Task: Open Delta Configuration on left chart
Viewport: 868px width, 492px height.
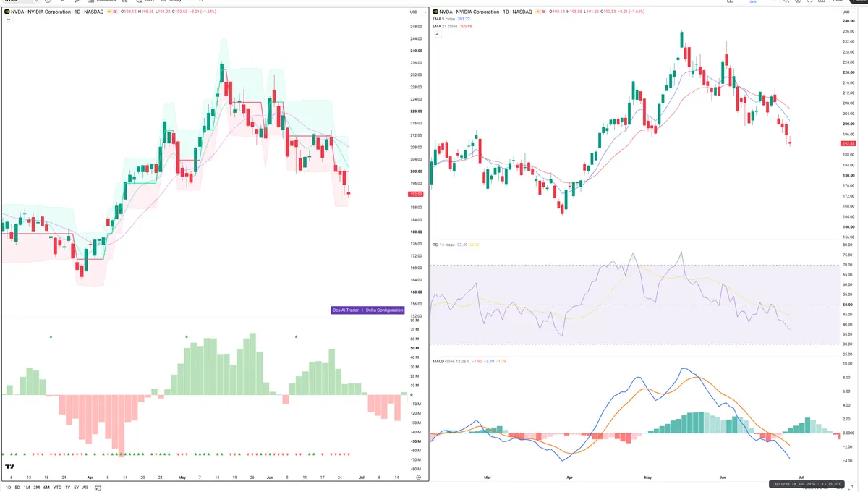Action: pyautogui.click(x=384, y=310)
